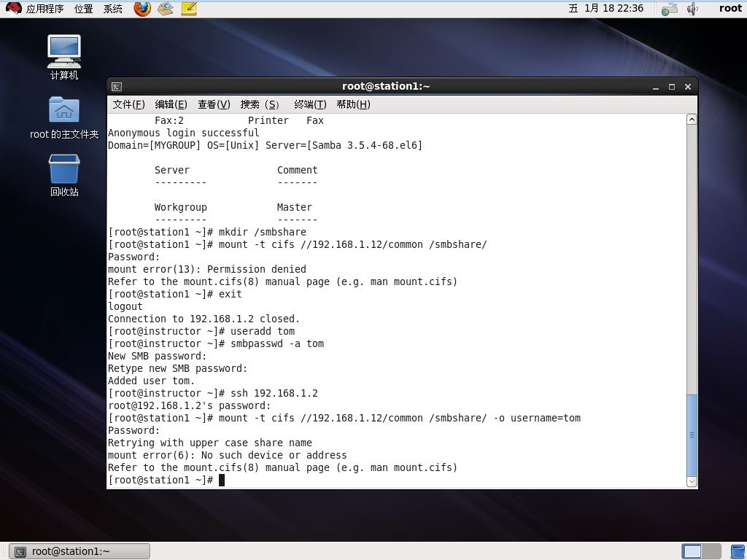
Task: Open the terminal 搜索(S) menu
Action: [x=260, y=104]
